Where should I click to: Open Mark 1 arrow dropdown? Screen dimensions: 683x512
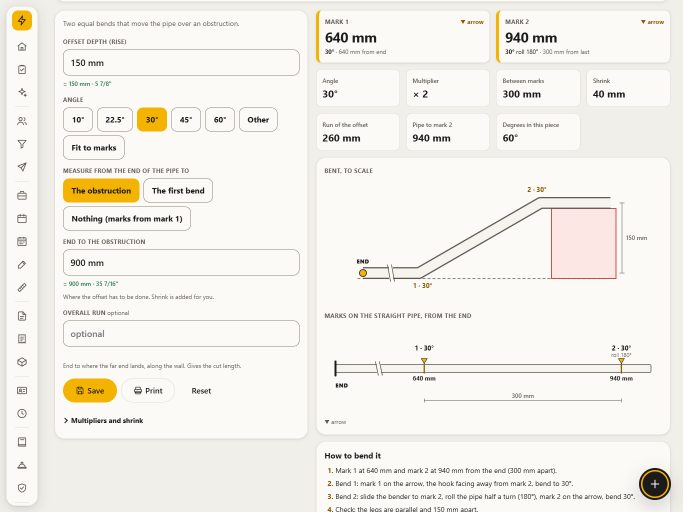[x=472, y=22]
